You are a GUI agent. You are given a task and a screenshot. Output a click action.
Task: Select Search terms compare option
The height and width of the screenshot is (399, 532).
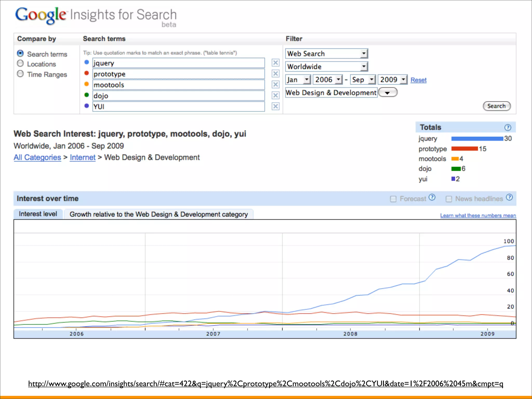[x=20, y=54]
